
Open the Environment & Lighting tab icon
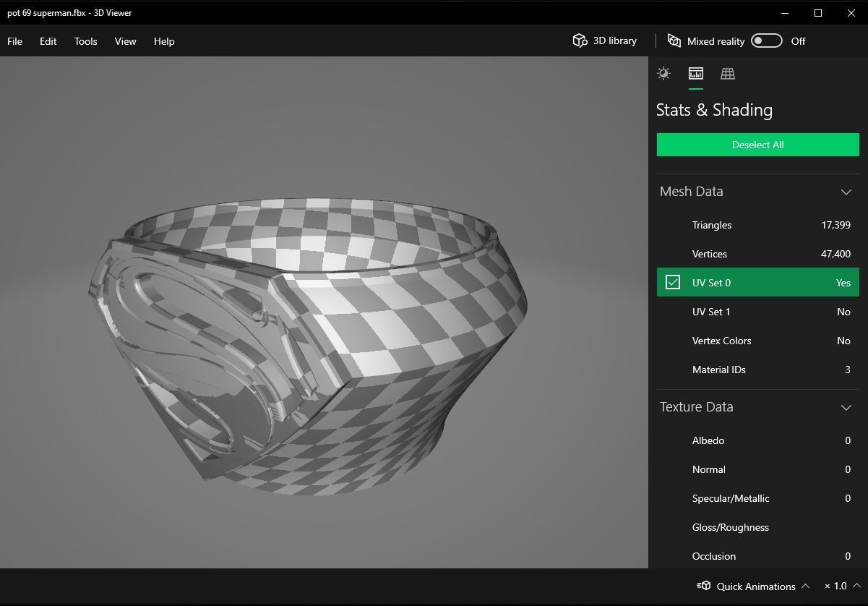tap(663, 73)
